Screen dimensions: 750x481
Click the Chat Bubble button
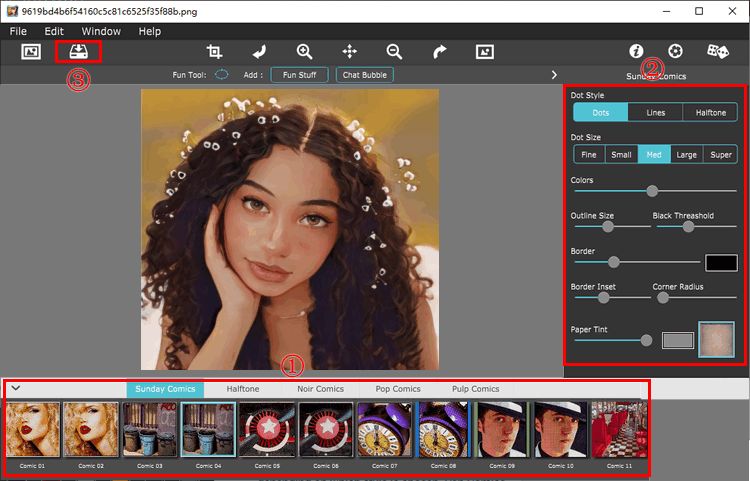coord(364,75)
